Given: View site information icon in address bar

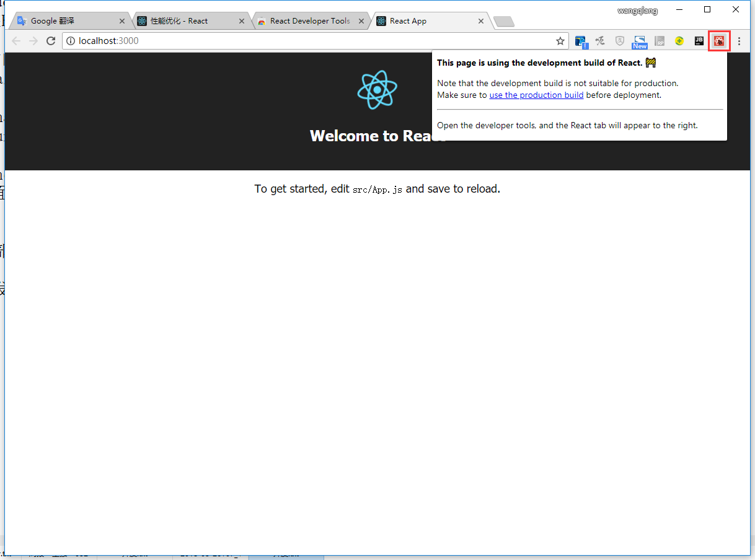Looking at the screenshot, I should (71, 41).
